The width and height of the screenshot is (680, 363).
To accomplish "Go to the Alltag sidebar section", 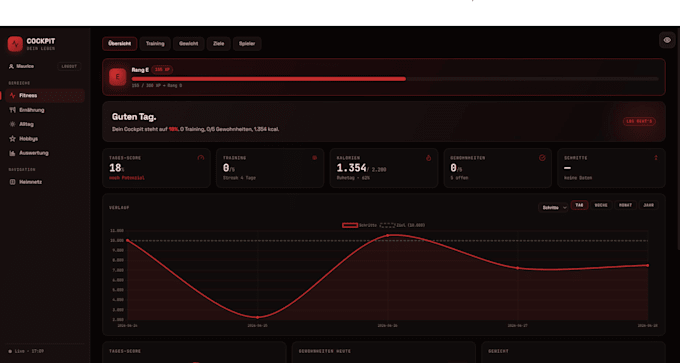I will pyautogui.click(x=45, y=124).
